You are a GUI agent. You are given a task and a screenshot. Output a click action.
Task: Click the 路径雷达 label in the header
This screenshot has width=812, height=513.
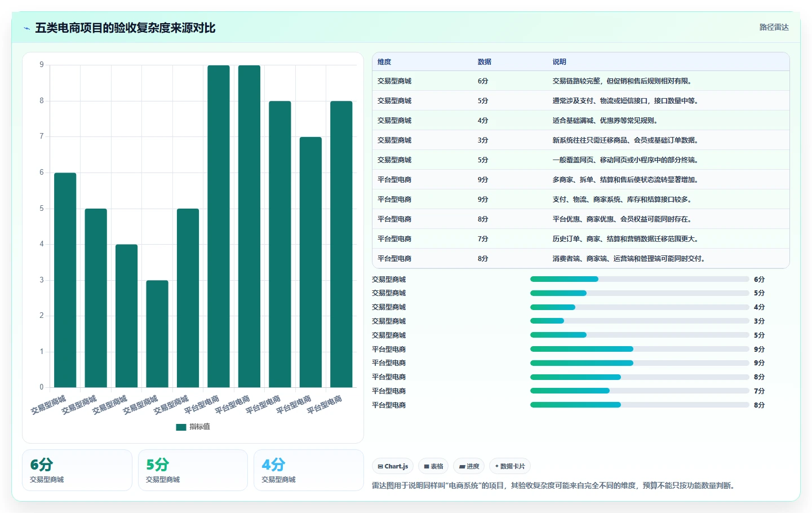[x=774, y=27]
